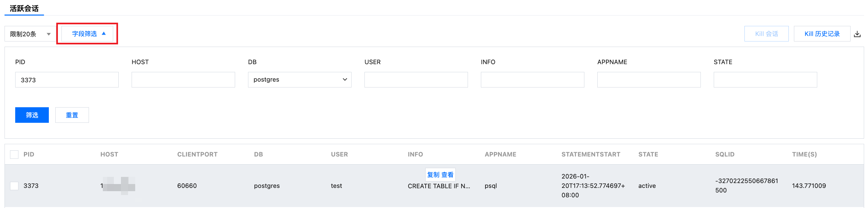Focus the PID filter input field

pyautogui.click(x=67, y=80)
